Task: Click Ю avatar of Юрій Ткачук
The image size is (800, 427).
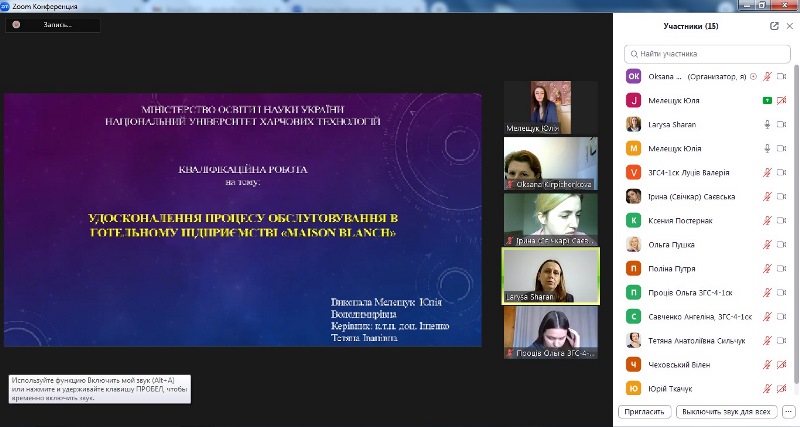Action: click(x=634, y=388)
